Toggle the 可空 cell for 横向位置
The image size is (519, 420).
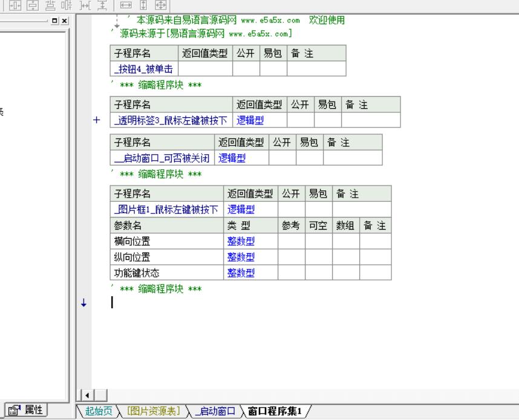pos(318,241)
